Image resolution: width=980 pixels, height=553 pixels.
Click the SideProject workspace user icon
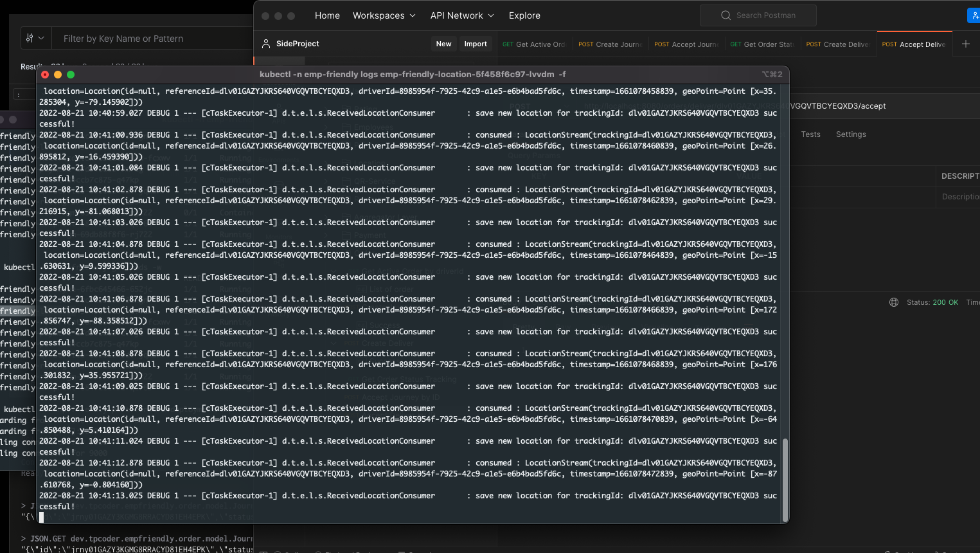[x=266, y=44]
